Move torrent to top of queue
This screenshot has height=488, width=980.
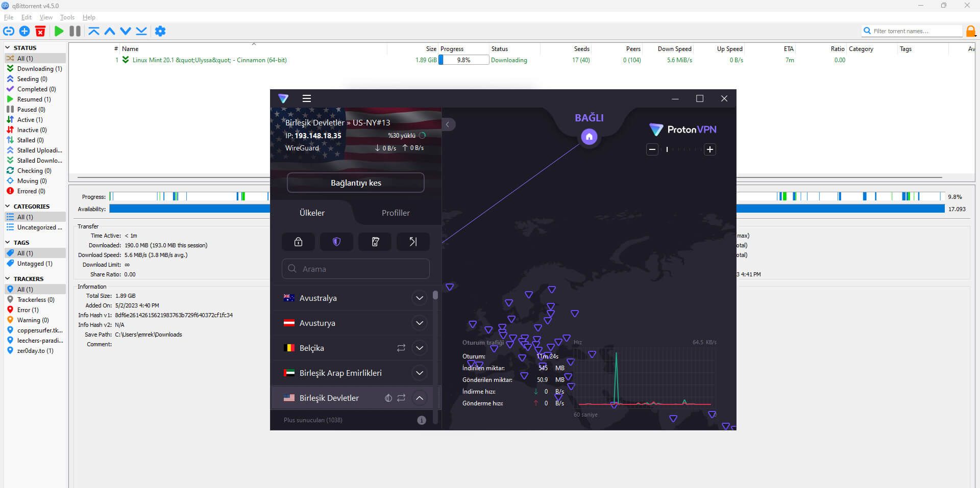click(x=94, y=31)
